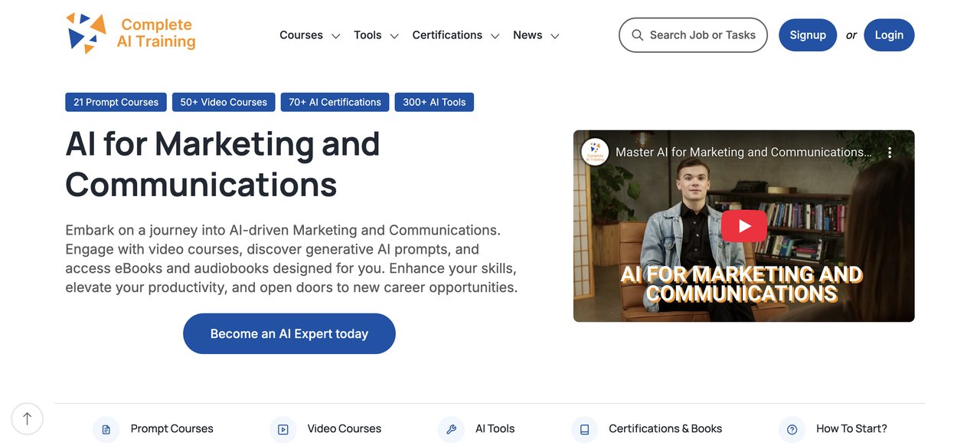Viewport: 980px width, 446px height.
Task: Click the Signup button
Action: click(x=808, y=35)
